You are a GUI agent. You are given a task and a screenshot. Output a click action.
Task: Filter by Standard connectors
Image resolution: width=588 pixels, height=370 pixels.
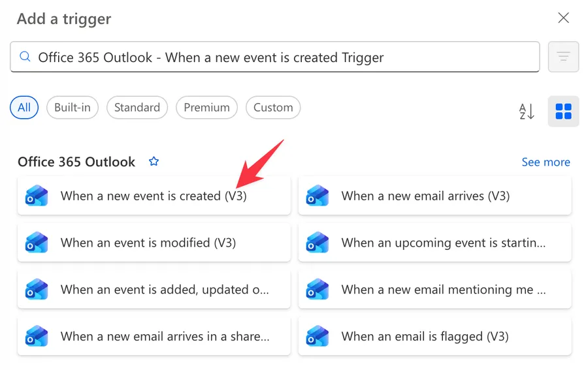click(137, 108)
